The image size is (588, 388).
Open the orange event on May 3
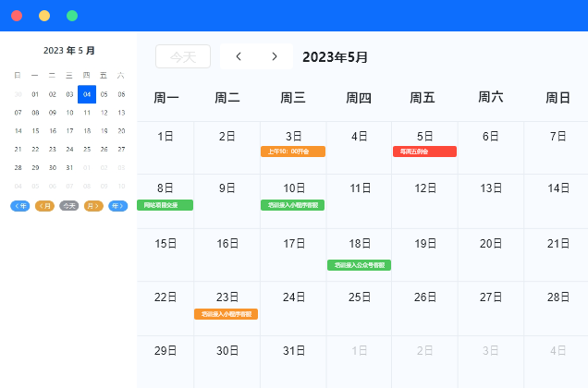point(292,152)
